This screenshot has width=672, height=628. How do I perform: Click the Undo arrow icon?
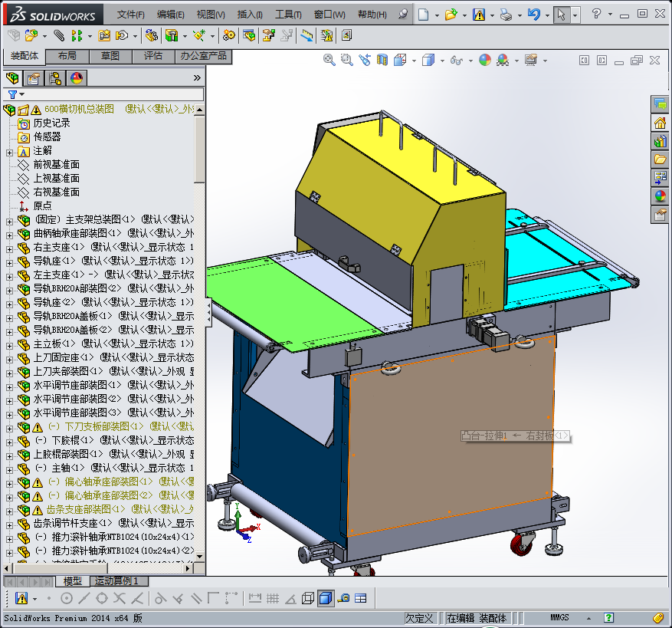533,15
